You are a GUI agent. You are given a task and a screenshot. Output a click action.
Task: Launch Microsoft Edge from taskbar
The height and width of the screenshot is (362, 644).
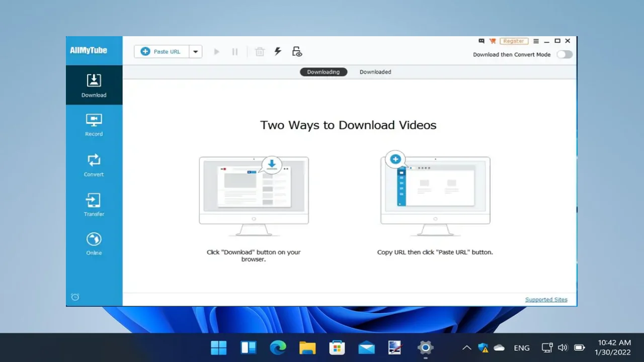coord(278,347)
